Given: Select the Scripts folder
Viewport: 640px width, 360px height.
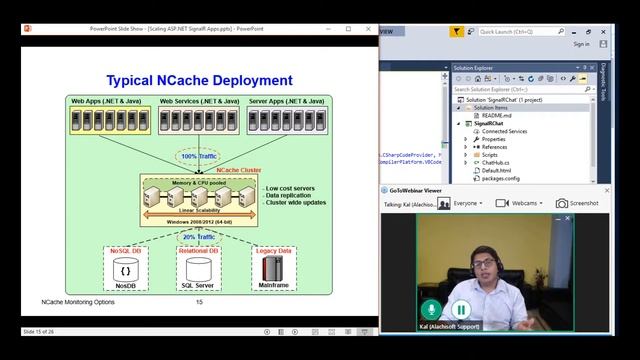Looking at the screenshot, I should click(489, 155).
